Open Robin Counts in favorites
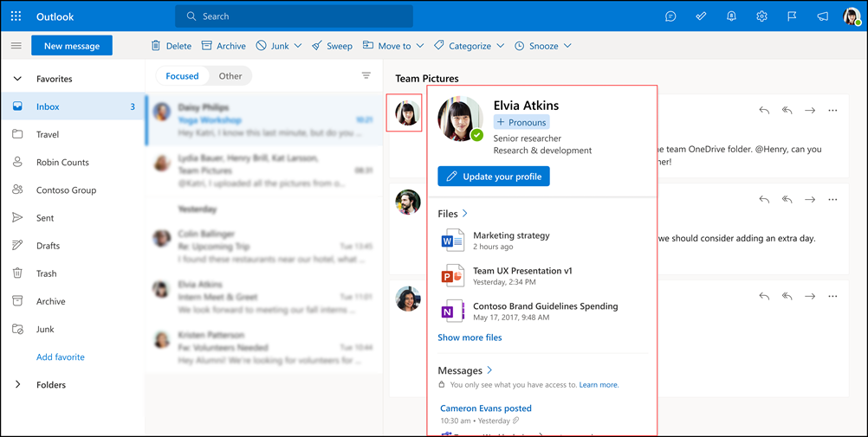868x437 pixels. 73,162
